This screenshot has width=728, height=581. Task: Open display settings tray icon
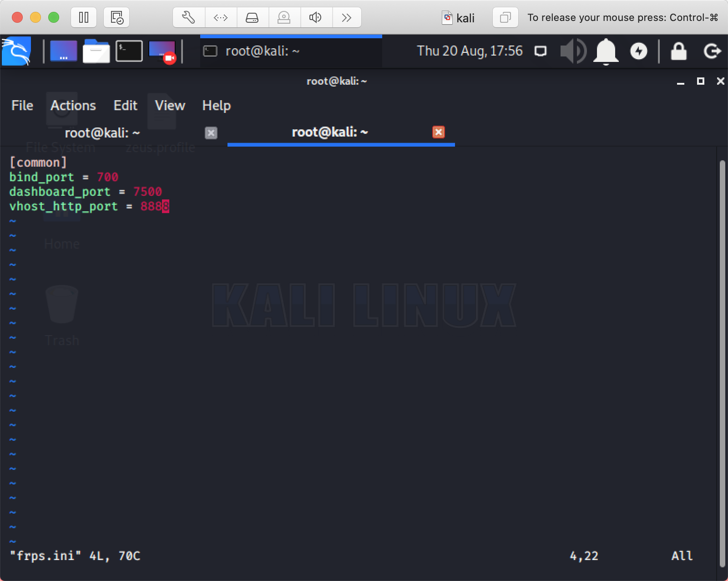[541, 51]
